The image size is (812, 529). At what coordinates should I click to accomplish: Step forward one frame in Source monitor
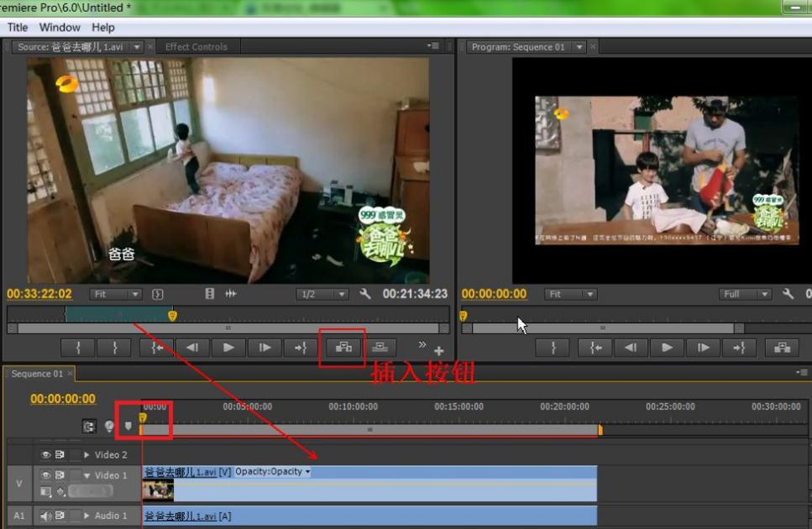coord(265,348)
